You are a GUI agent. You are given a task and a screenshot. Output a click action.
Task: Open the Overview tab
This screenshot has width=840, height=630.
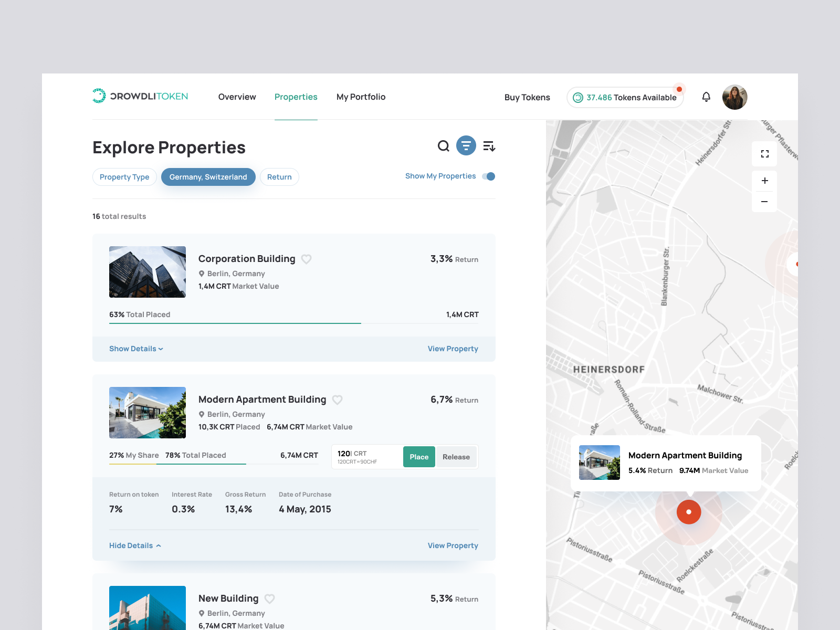[x=237, y=97]
